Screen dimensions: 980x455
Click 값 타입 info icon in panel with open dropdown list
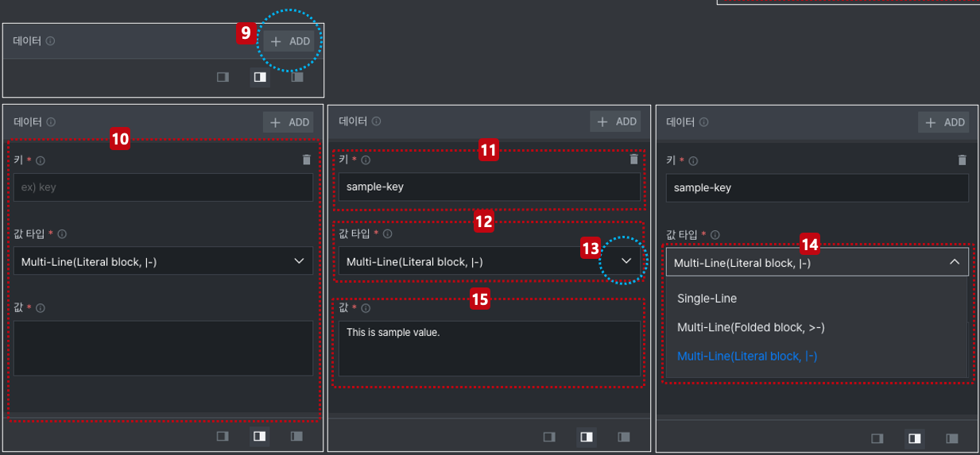(715, 235)
